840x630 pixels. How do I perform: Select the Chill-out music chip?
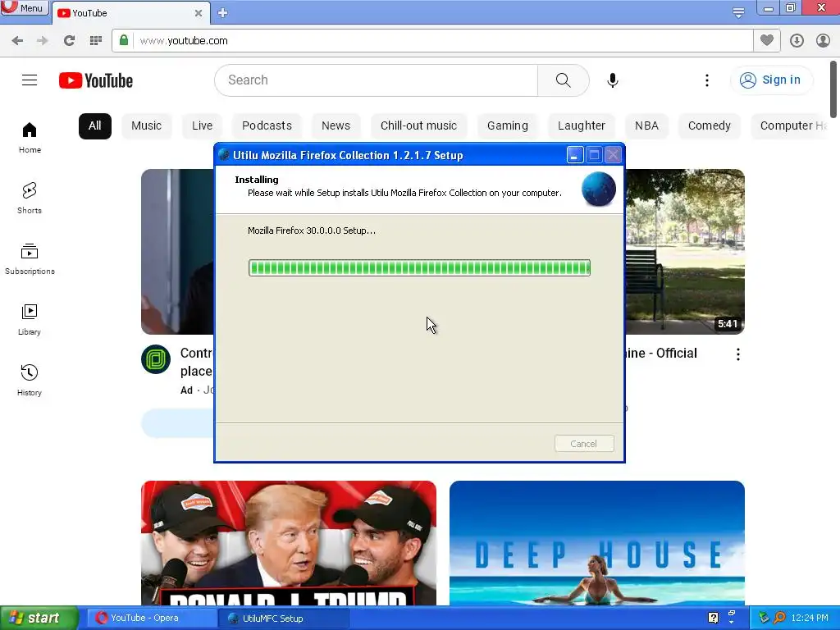[x=418, y=126]
